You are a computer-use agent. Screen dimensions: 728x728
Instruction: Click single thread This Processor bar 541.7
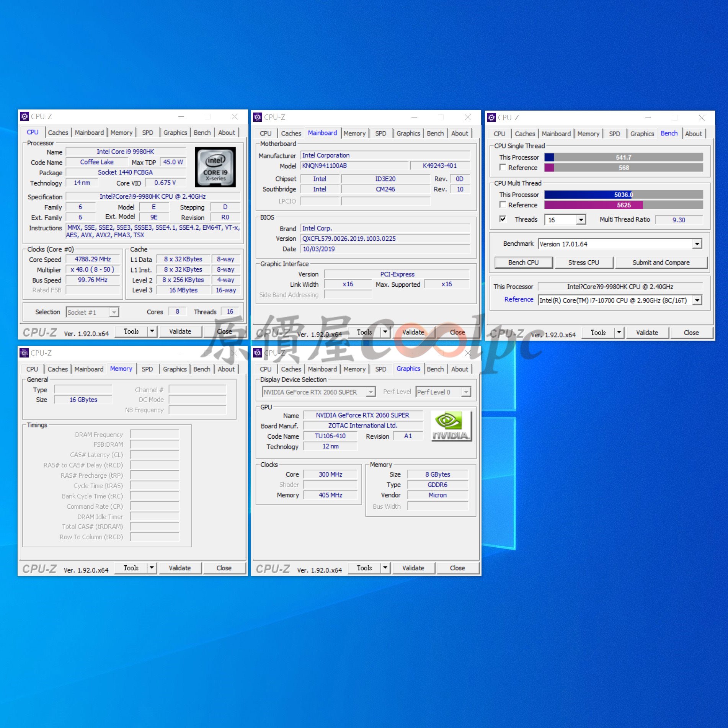point(624,157)
